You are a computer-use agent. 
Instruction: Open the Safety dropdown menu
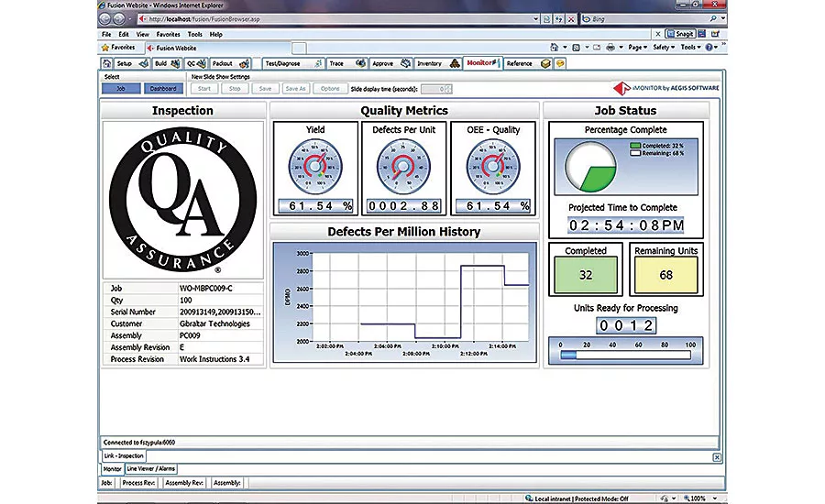pos(664,48)
